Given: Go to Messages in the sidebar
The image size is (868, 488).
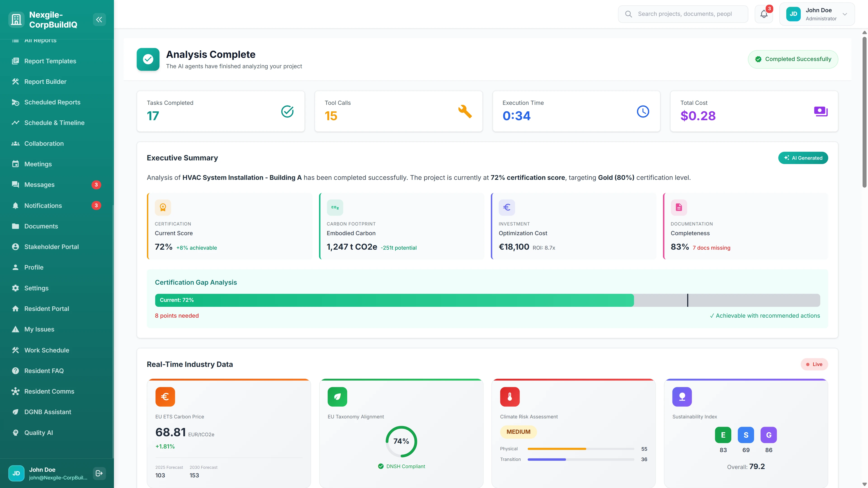Looking at the screenshot, I should coord(39,185).
